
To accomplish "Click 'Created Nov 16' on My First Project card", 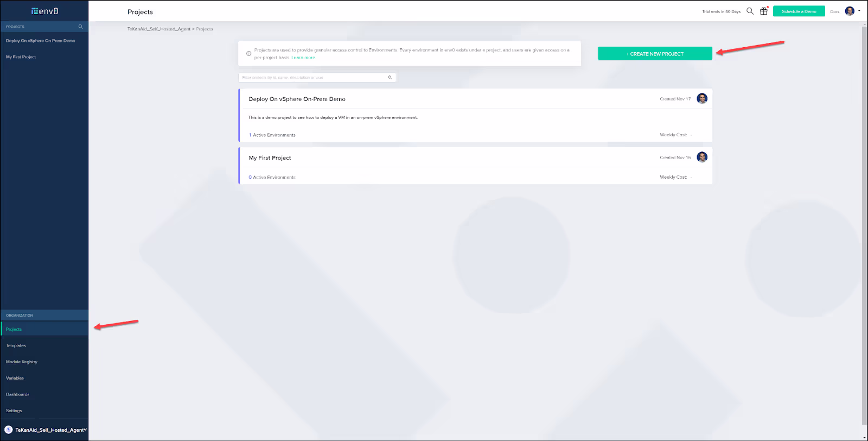I will (675, 157).
